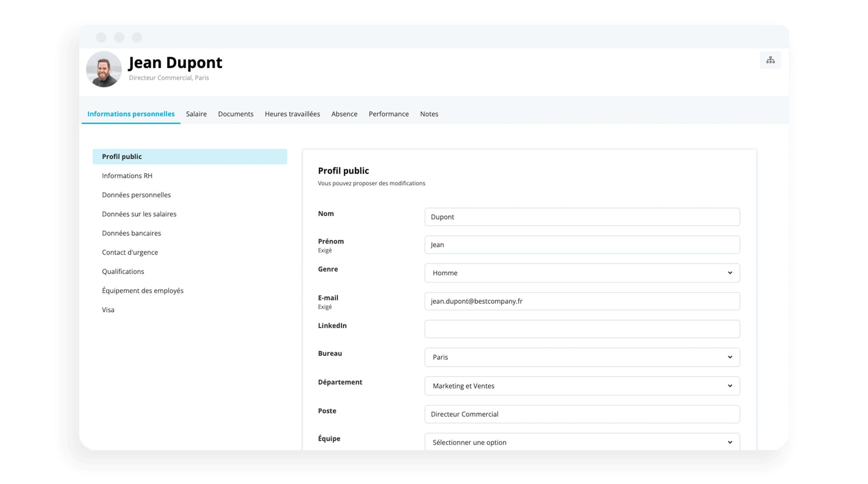View the Notes tab

(x=429, y=114)
